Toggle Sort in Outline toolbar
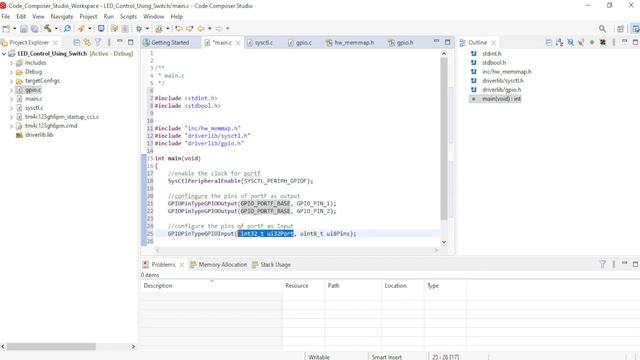The image size is (640, 360). [559, 42]
